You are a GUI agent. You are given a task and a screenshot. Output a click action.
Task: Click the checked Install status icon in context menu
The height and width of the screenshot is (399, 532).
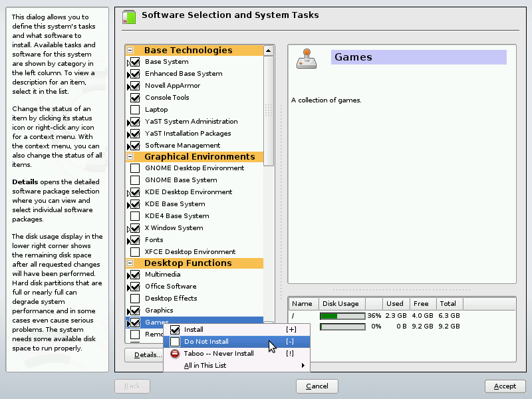(175, 329)
